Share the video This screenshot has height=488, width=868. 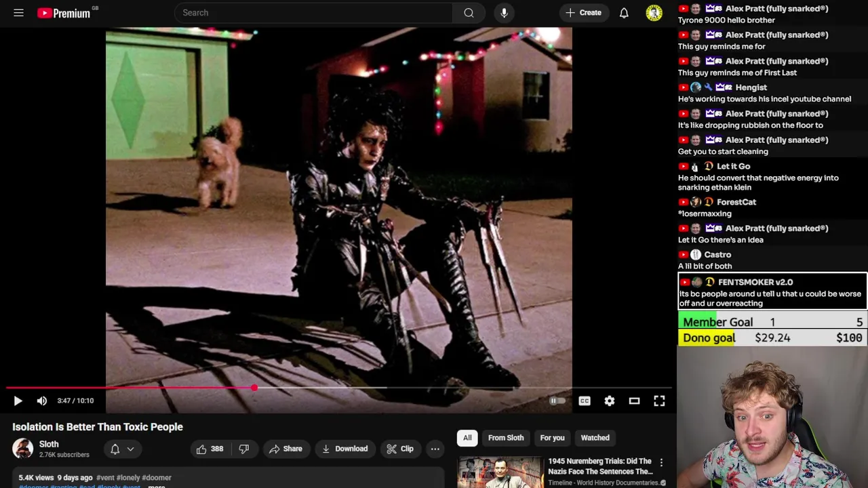coord(285,449)
